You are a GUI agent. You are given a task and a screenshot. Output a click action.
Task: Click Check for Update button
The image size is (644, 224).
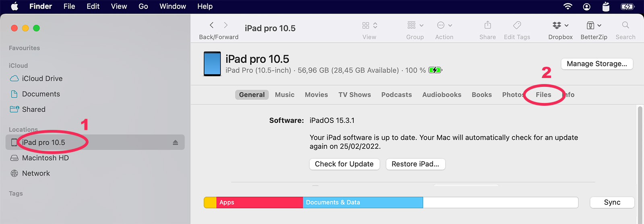pos(344,164)
